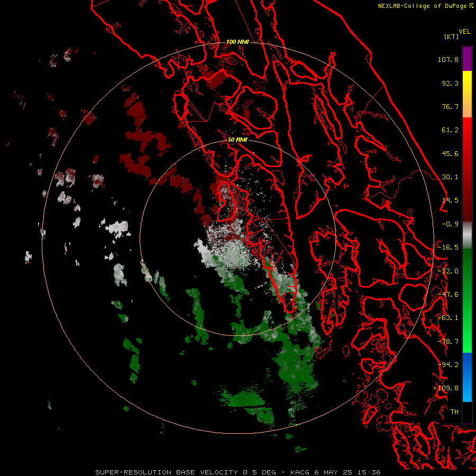Click the -32.0 legend value

(x=448, y=271)
